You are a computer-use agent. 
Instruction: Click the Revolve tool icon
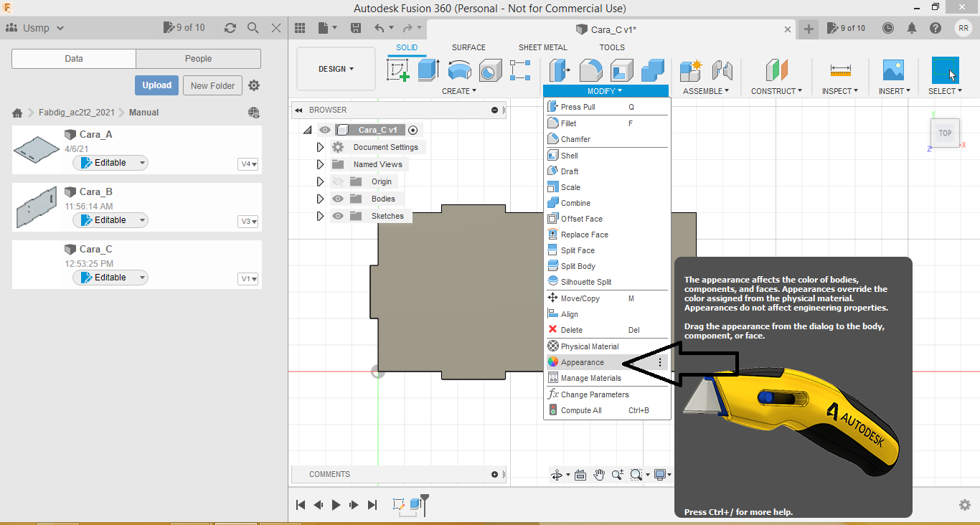tap(459, 70)
